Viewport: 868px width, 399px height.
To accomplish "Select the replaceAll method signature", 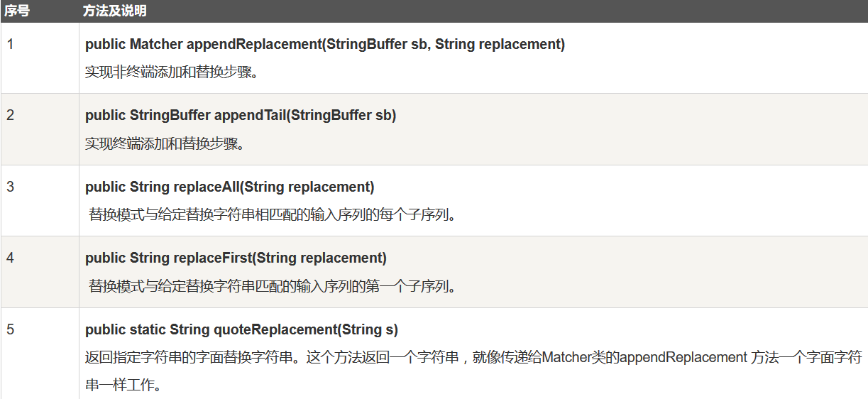I will click(x=230, y=187).
